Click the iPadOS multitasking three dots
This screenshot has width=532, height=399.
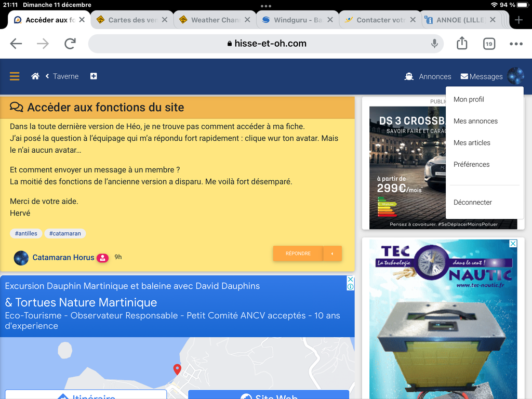click(x=266, y=6)
